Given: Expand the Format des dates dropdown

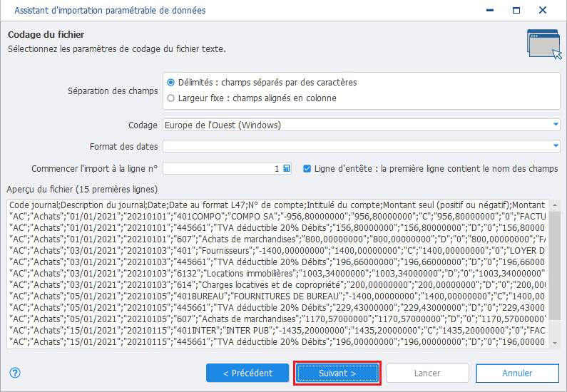Looking at the screenshot, I should pos(556,146).
